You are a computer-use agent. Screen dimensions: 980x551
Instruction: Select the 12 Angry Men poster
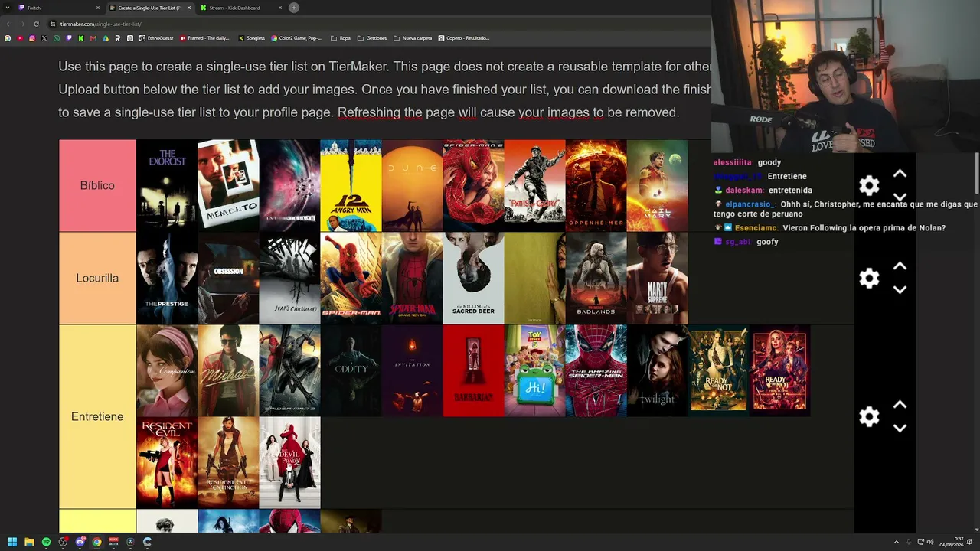351,185
